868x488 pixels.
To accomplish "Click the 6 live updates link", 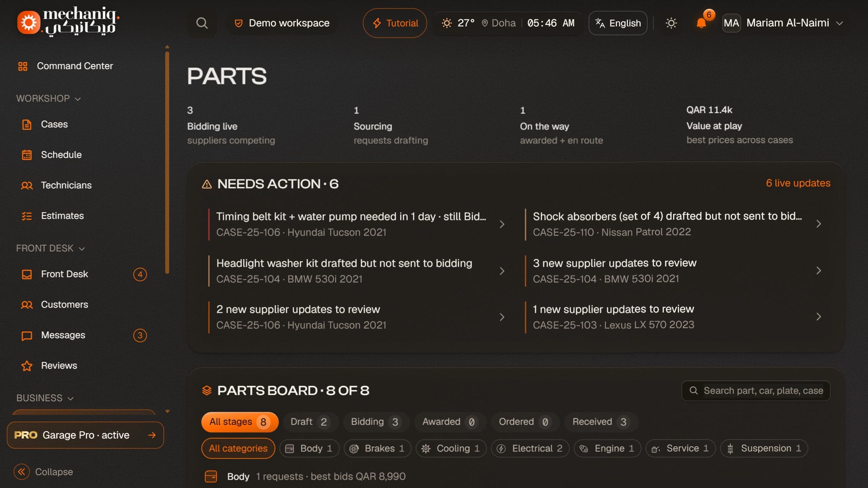I will [x=798, y=183].
